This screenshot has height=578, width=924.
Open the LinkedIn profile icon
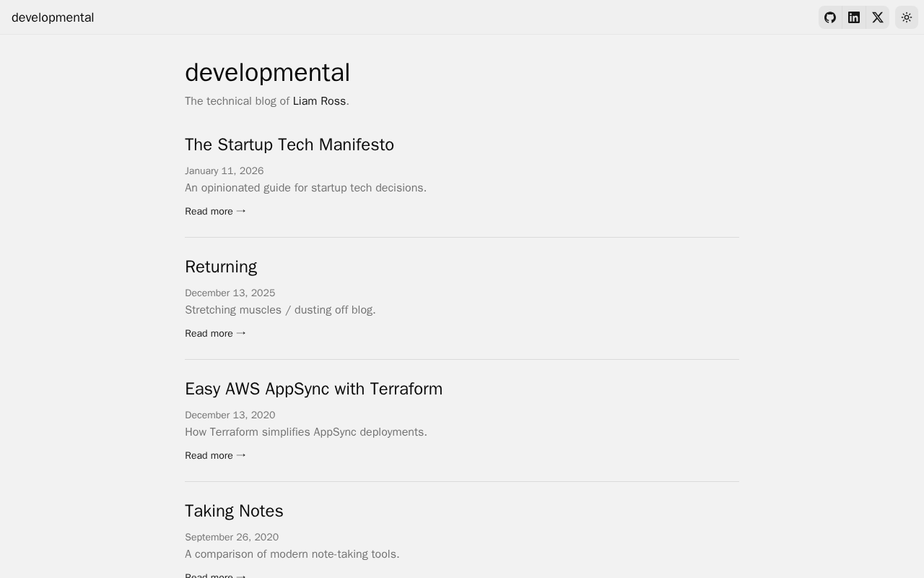[854, 17]
